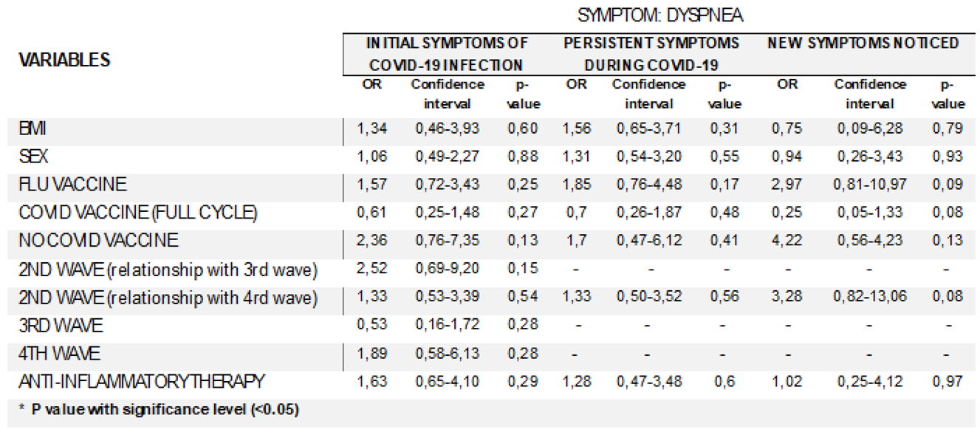Select the VARIABLES column header
This screenshot has height=432, width=980.
[x=65, y=60]
